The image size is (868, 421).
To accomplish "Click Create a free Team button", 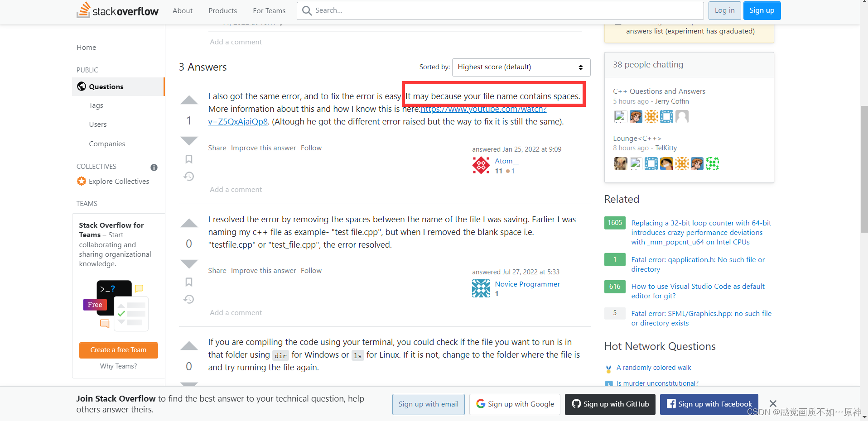I will click(x=118, y=350).
